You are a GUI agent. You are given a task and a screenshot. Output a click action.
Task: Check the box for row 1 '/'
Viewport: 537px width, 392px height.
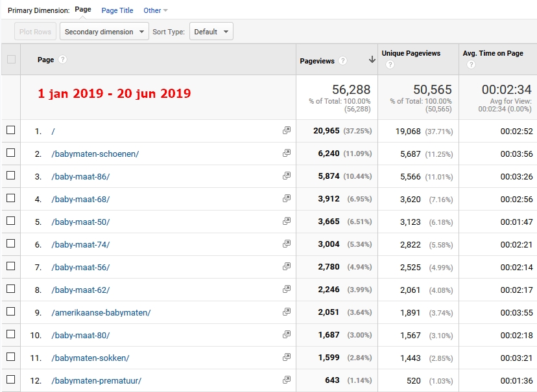[x=11, y=130]
